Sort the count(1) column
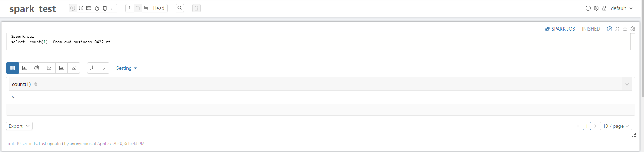This screenshot has height=152, width=644. click(36, 84)
